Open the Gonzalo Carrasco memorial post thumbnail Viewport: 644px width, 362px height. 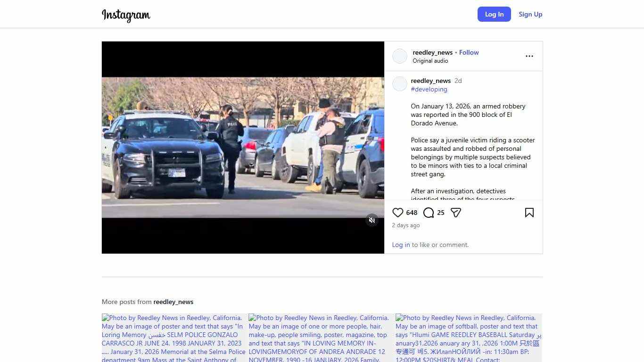[x=174, y=338]
